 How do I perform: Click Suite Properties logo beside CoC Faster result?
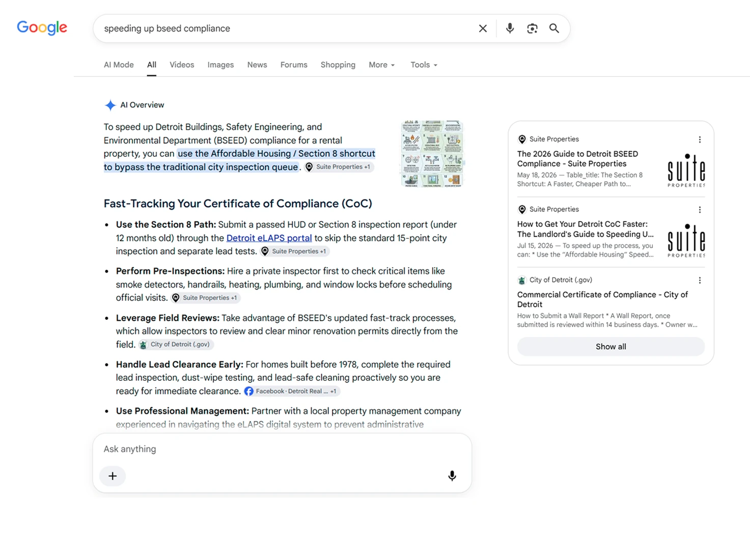pos(686,240)
